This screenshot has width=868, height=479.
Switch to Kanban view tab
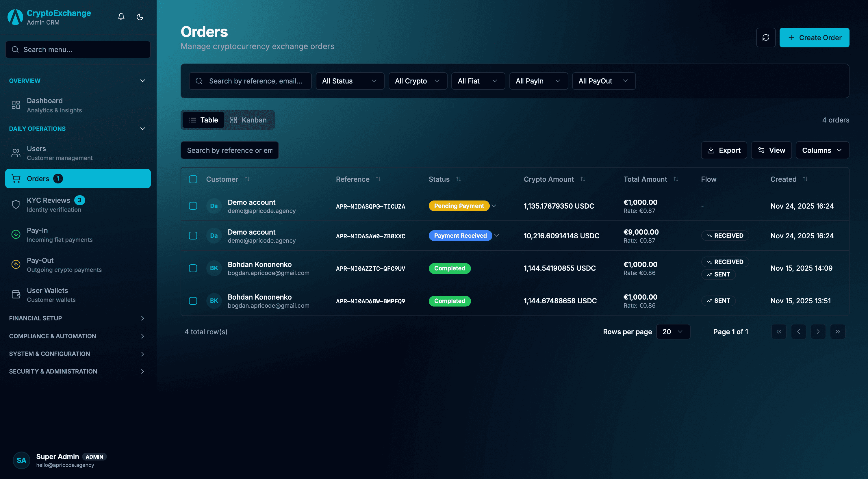pyautogui.click(x=249, y=120)
